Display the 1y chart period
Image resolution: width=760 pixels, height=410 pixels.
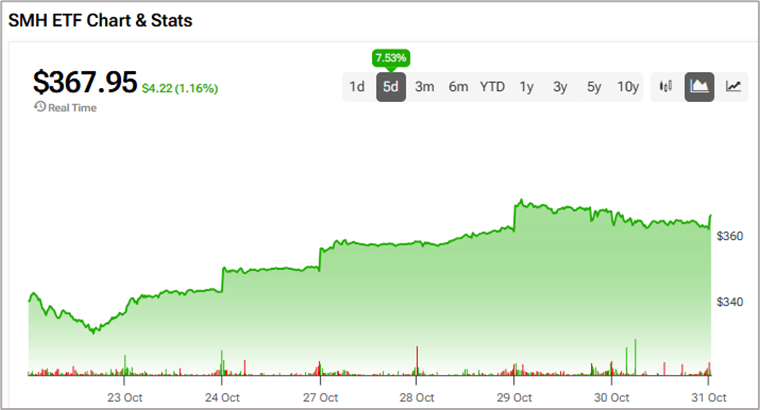coord(526,87)
